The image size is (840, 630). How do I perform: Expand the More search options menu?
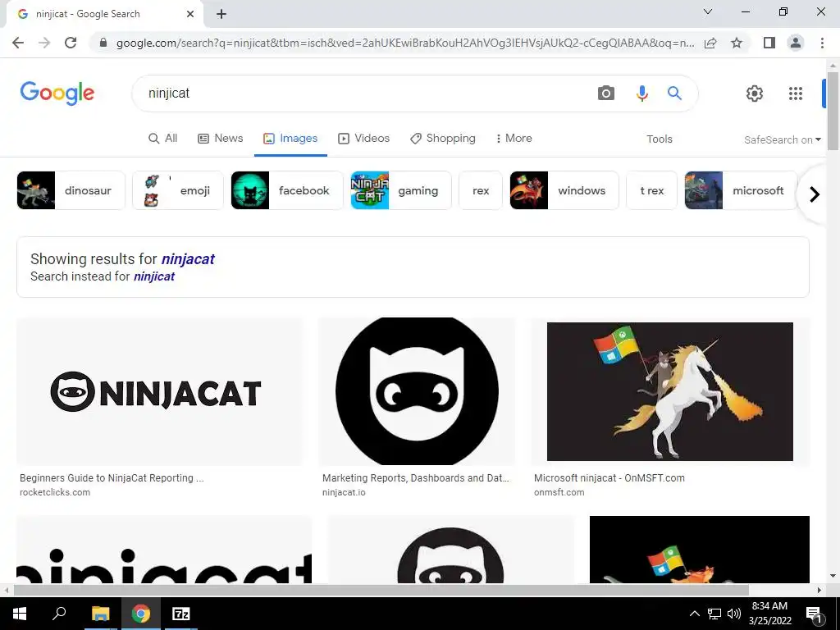tap(514, 138)
